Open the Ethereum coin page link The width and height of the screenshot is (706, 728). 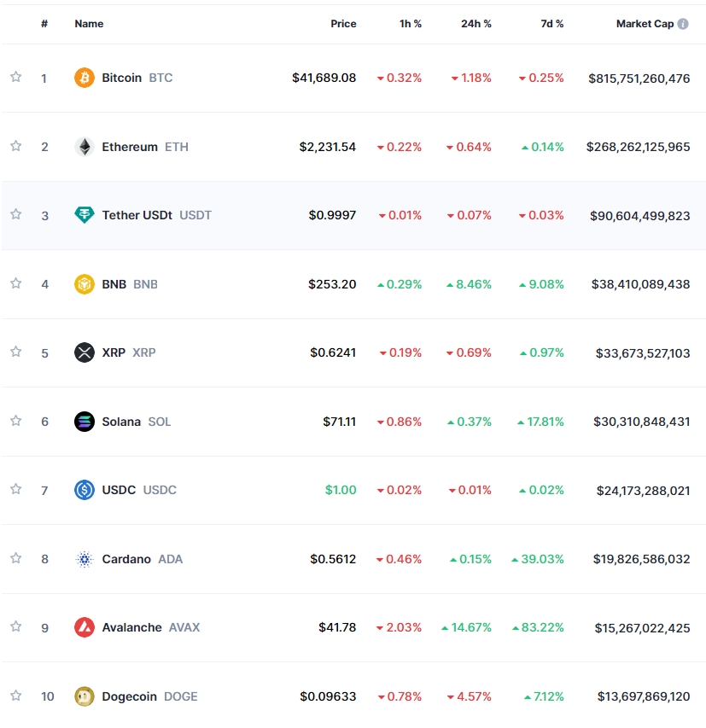coord(130,147)
